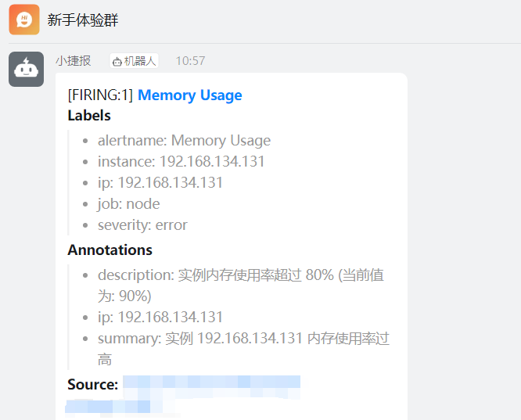Click the 新手体验群 group title
The height and width of the screenshot is (420, 521).
pos(83,20)
